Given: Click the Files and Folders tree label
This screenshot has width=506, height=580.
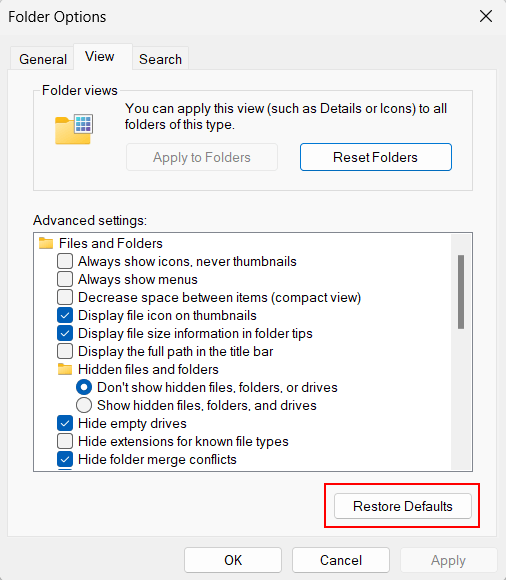Looking at the screenshot, I should (111, 243).
